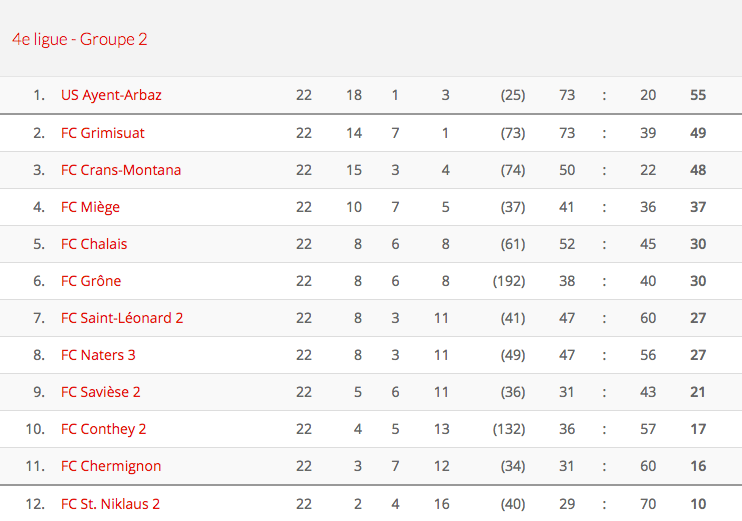The width and height of the screenshot is (742, 521).
Task: Click FC Conthey 2 team name
Action: tap(104, 429)
